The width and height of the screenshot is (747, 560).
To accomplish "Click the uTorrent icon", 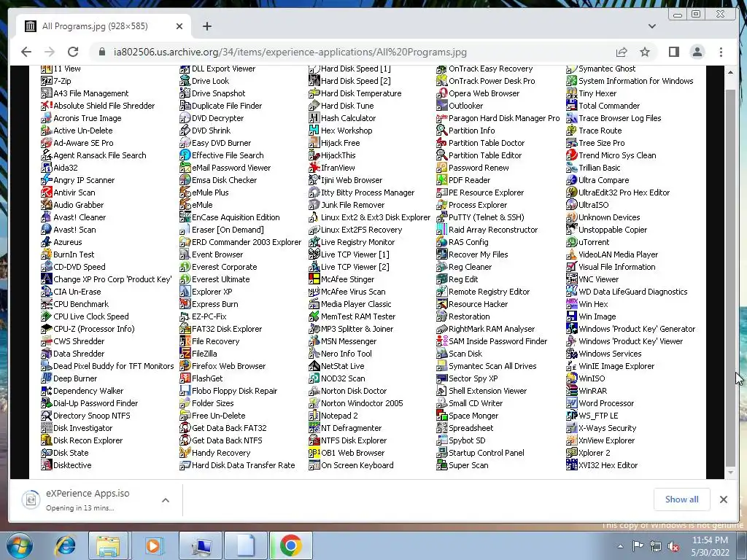I will click(x=571, y=242).
